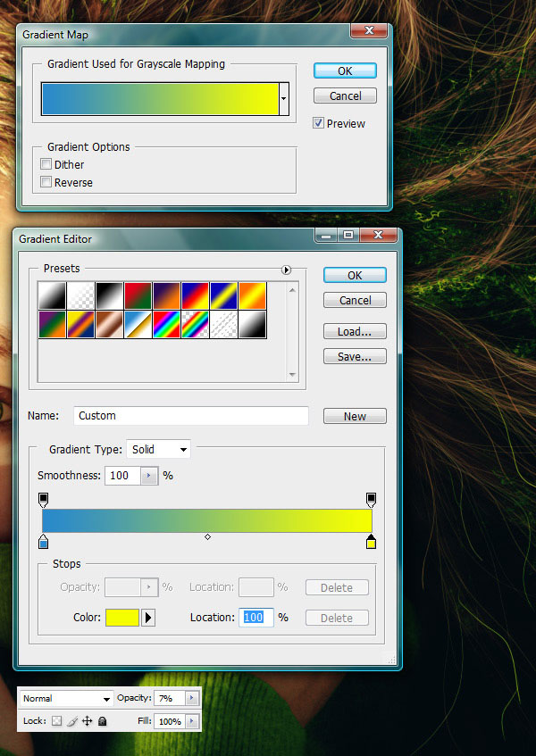Click Cancel in the Gradient Editor dialog

click(355, 301)
